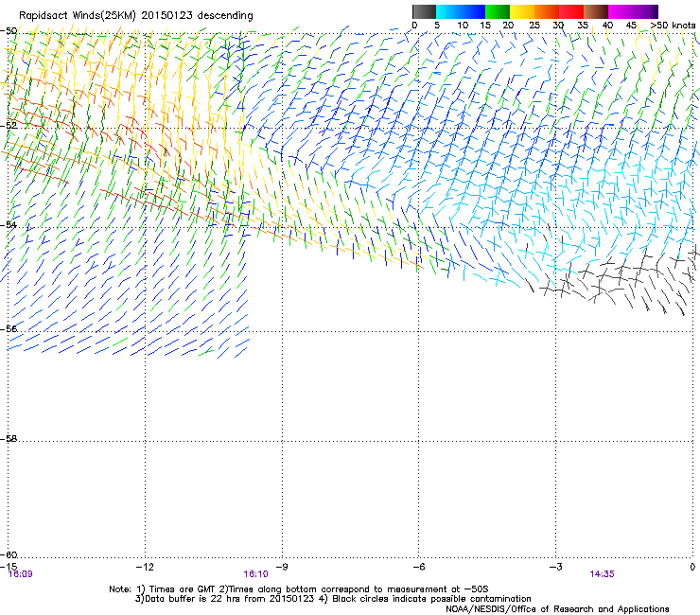The height and width of the screenshot is (615, 700).
Task: Click the green 15-20 knots legend color
Action: [498, 11]
